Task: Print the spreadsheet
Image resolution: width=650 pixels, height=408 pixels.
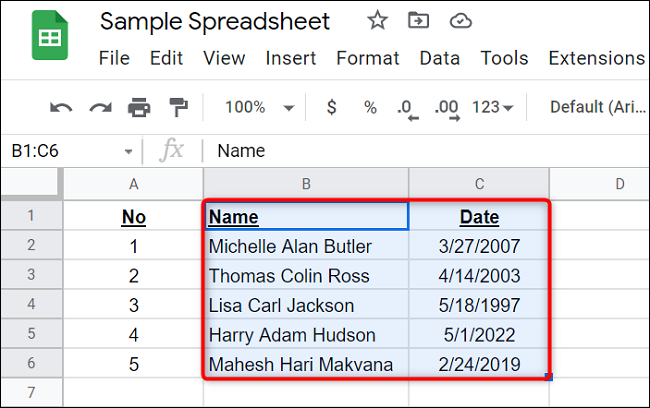Action: click(139, 107)
